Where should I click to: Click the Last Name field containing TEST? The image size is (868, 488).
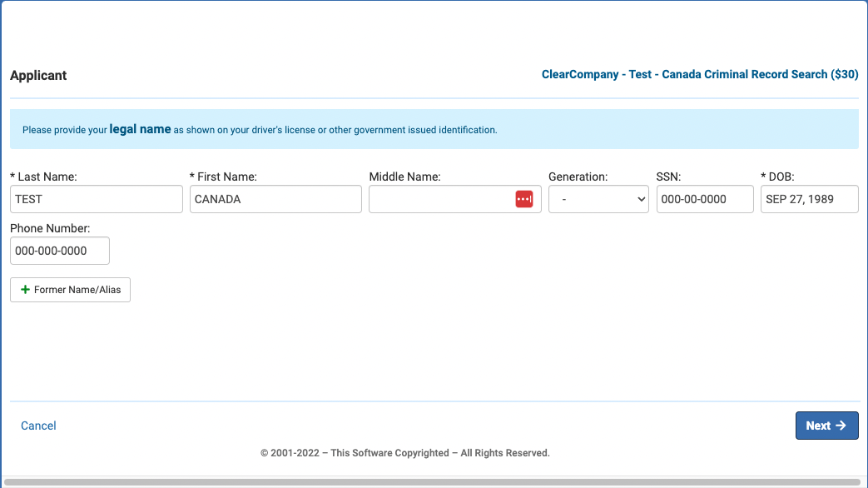point(97,199)
